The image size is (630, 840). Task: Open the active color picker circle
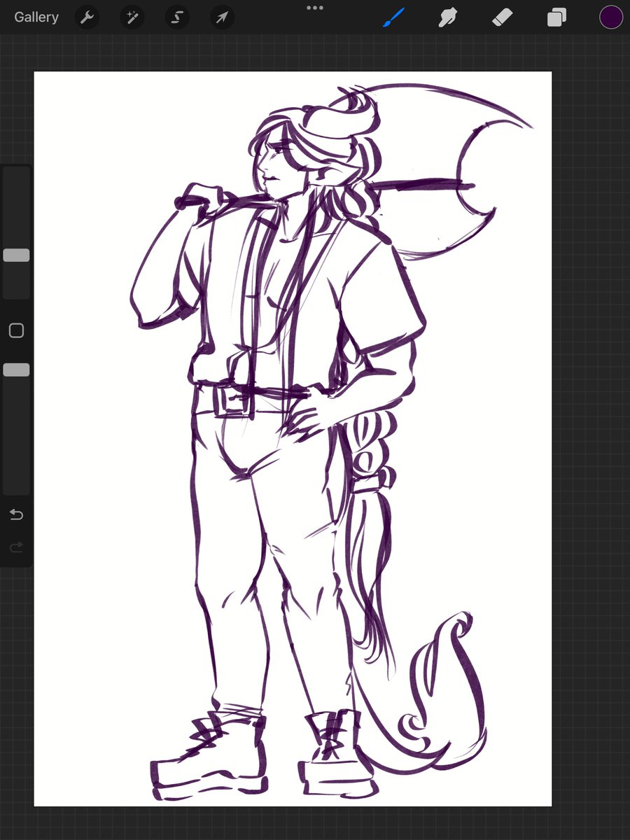point(611,17)
